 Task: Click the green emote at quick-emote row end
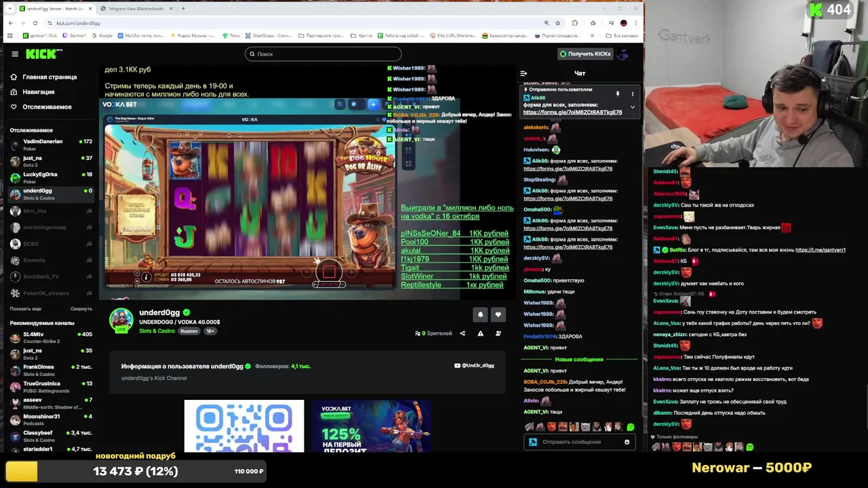(631, 427)
